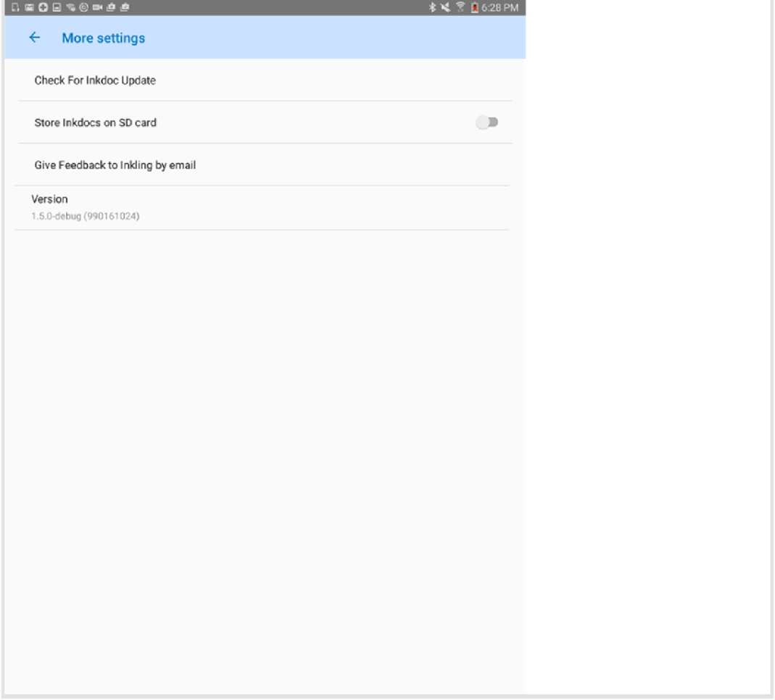Toggle the SD card storage switch off
This screenshot has width=775, height=700.
tap(489, 124)
